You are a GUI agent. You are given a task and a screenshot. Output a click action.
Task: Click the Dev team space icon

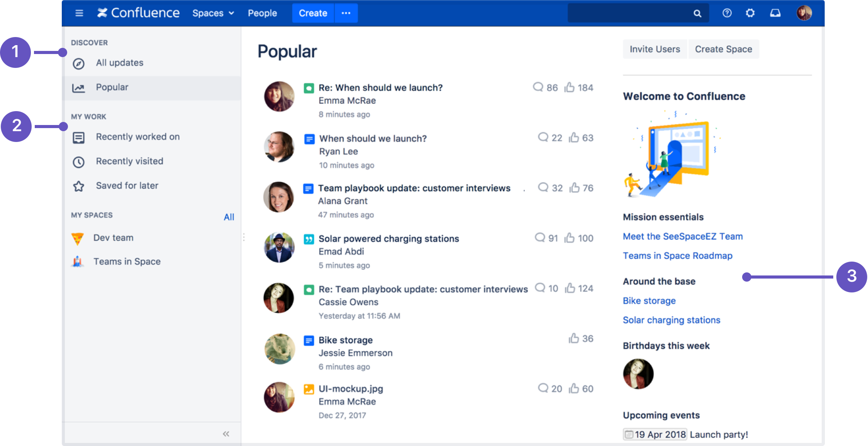pos(78,237)
